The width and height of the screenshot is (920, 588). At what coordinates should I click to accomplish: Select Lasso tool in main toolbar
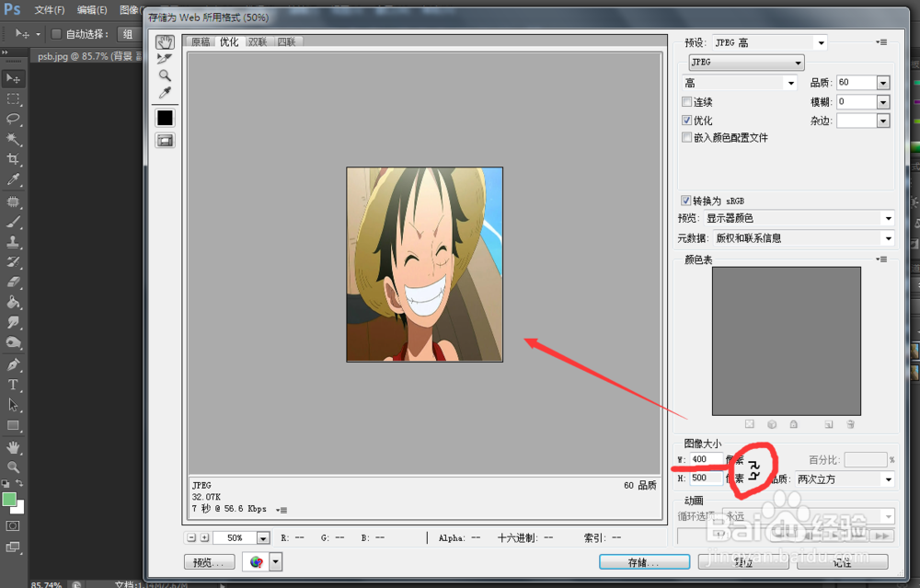13,119
